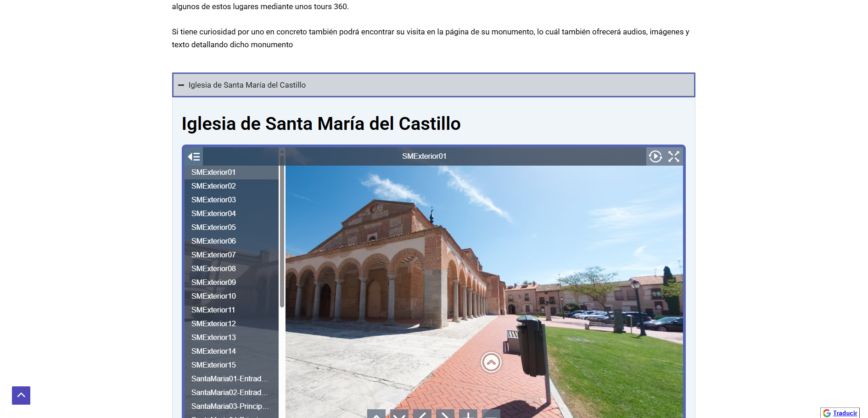
Task: Select SMExterior04 in the scene list
Action: 231,213
